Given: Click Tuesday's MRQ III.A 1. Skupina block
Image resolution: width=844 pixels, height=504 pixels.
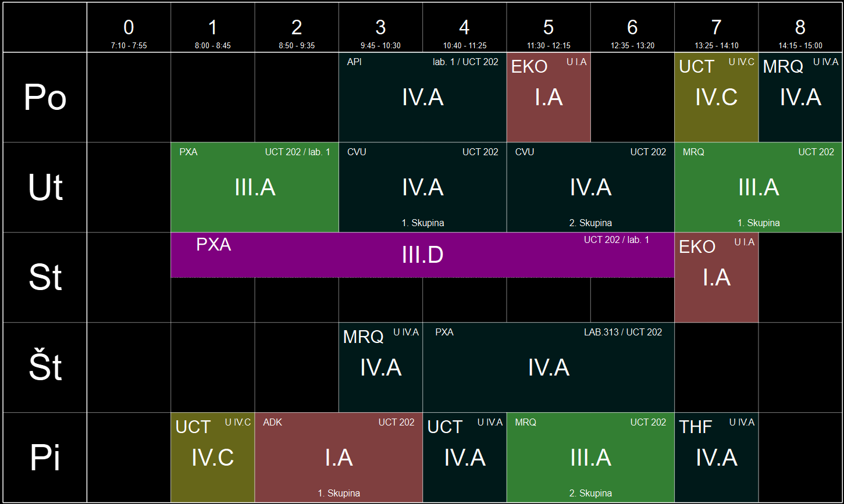Looking at the screenshot, I should point(758,188).
